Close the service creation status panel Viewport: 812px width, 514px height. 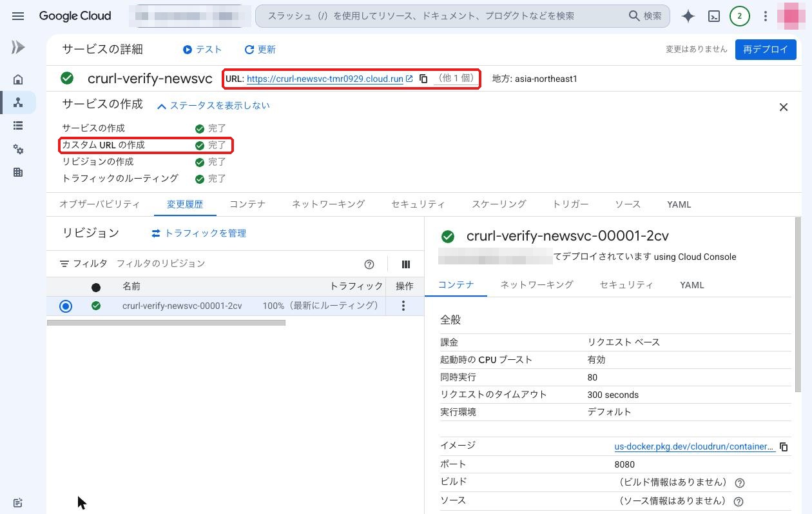point(784,107)
